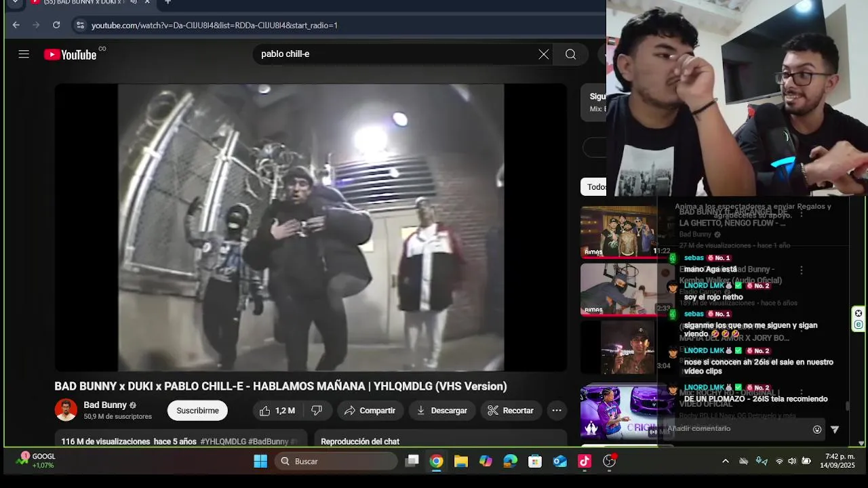Dislike the video with thumbs-down
This screenshot has width=868, height=488.
click(317, 411)
